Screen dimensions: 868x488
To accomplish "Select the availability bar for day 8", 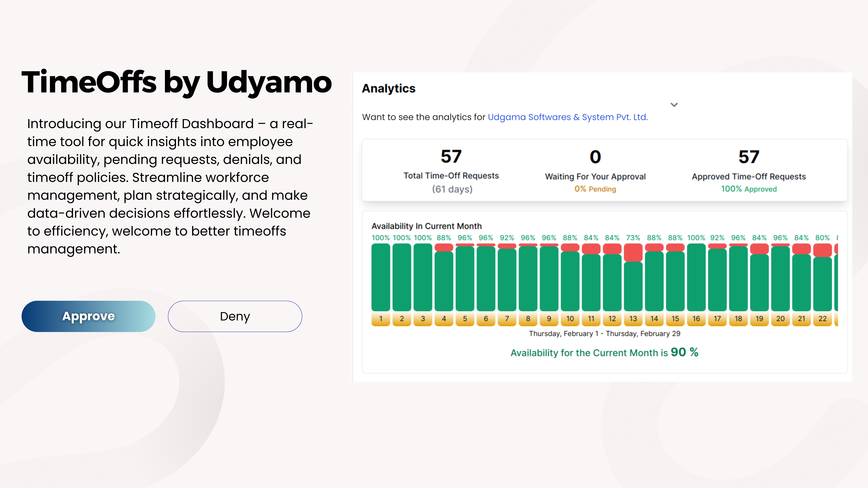I will tap(528, 277).
